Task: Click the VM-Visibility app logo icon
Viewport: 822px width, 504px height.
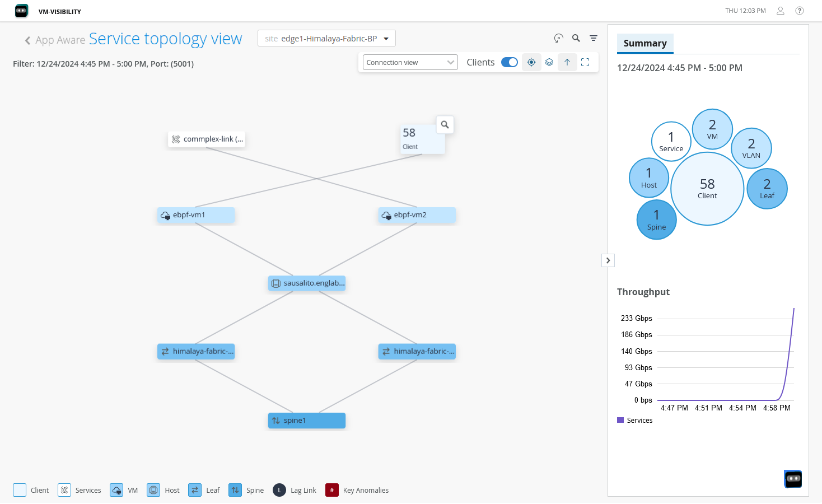Action: (x=21, y=11)
